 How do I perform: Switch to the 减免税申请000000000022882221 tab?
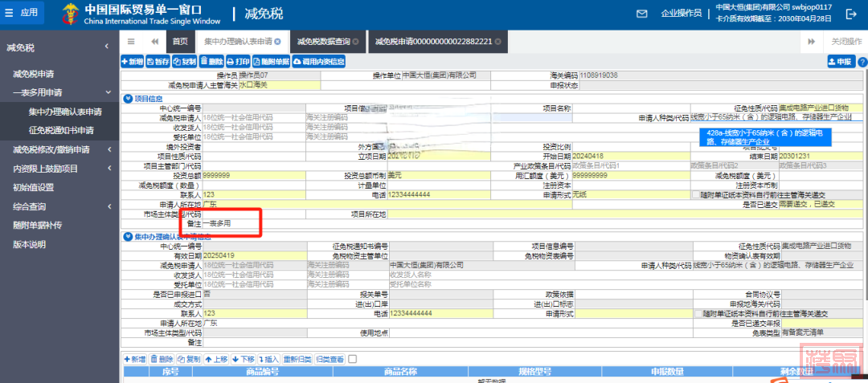tap(438, 42)
